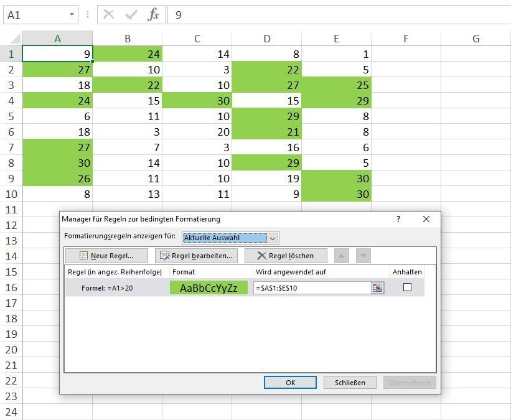Click the help question mark in dialog
The width and height of the screenshot is (511, 420).
tap(398, 219)
